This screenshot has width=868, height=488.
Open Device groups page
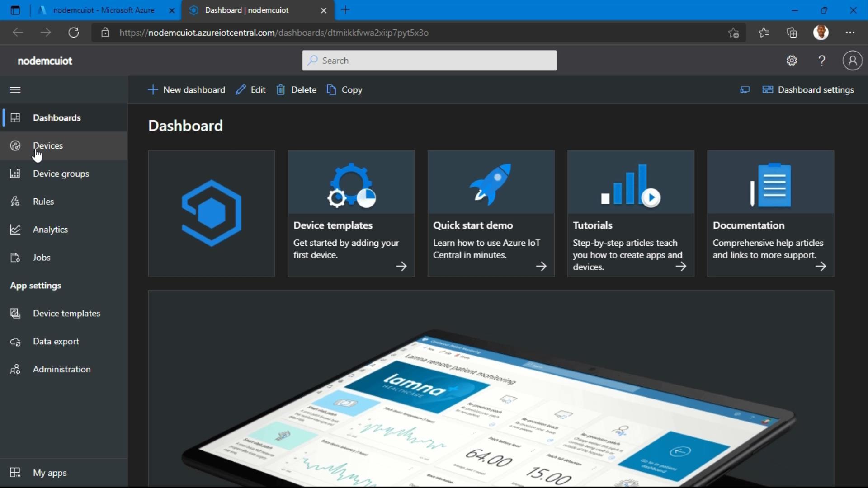[x=61, y=174]
